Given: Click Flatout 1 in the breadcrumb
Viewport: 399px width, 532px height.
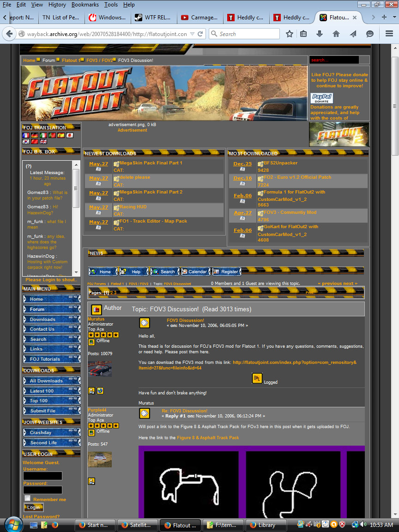Looking at the screenshot, I should (x=71, y=60).
